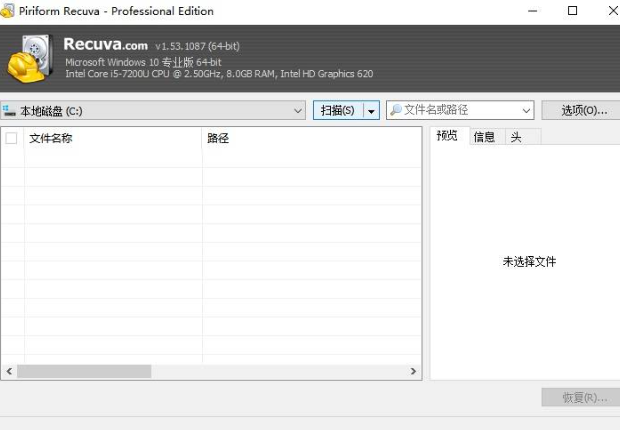Image resolution: width=620 pixels, height=430 pixels.
Task: Switch to the 信息 tab
Action: (484, 137)
